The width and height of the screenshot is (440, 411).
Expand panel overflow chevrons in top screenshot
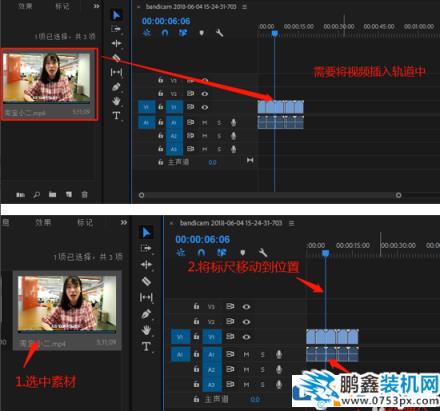tap(96, 6)
